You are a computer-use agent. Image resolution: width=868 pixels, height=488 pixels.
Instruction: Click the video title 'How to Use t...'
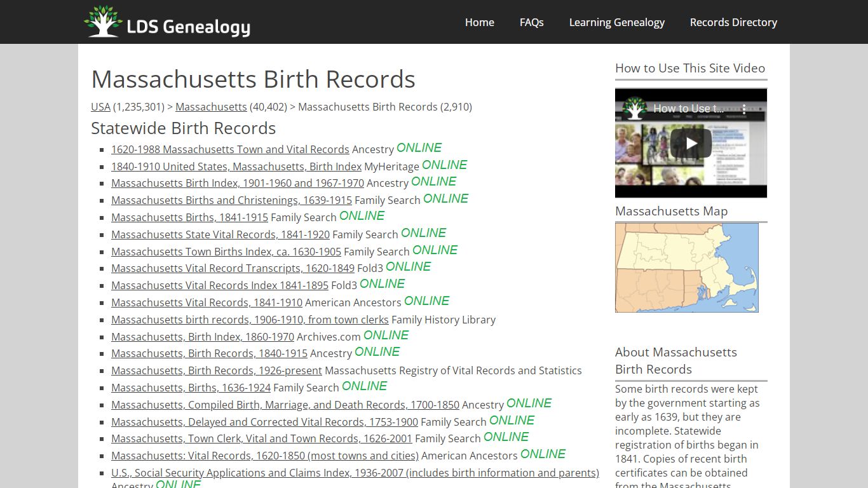point(688,109)
